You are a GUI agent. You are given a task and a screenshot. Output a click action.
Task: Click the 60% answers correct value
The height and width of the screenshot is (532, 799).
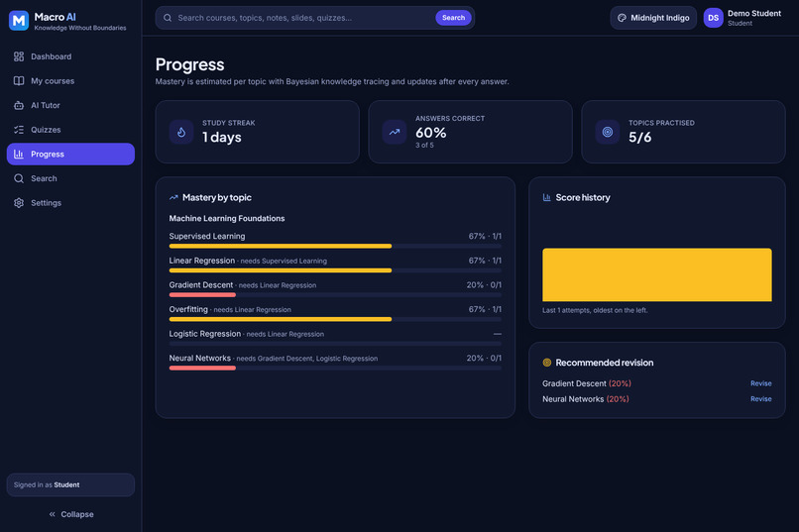click(x=430, y=133)
